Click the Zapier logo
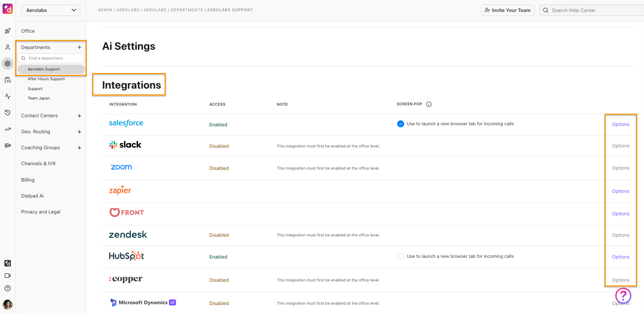The width and height of the screenshot is (644, 313). click(120, 190)
